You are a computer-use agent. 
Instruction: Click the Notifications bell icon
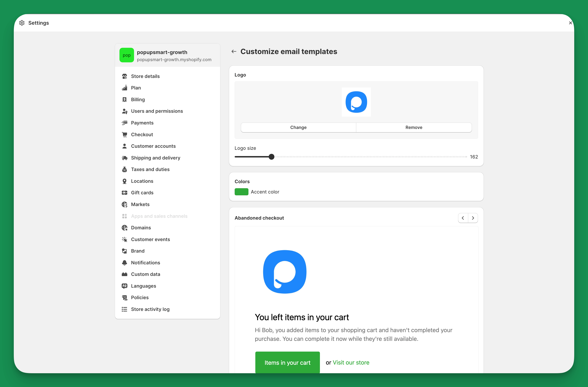click(125, 263)
